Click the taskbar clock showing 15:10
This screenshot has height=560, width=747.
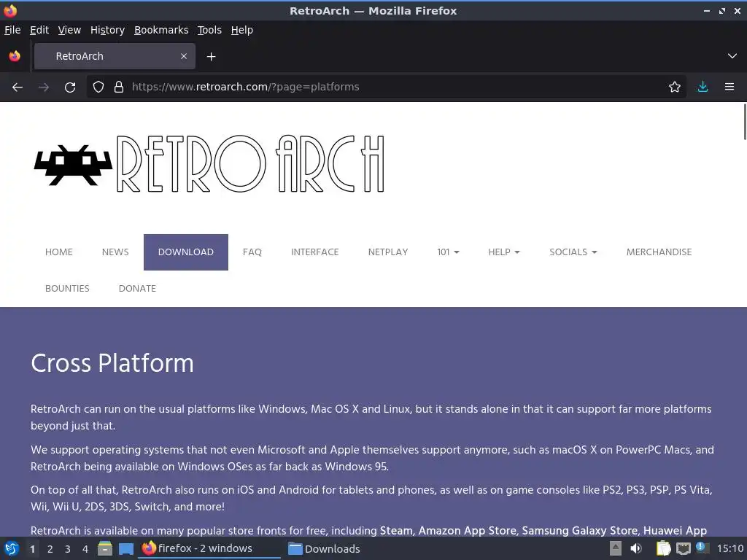click(x=729, y=549)
